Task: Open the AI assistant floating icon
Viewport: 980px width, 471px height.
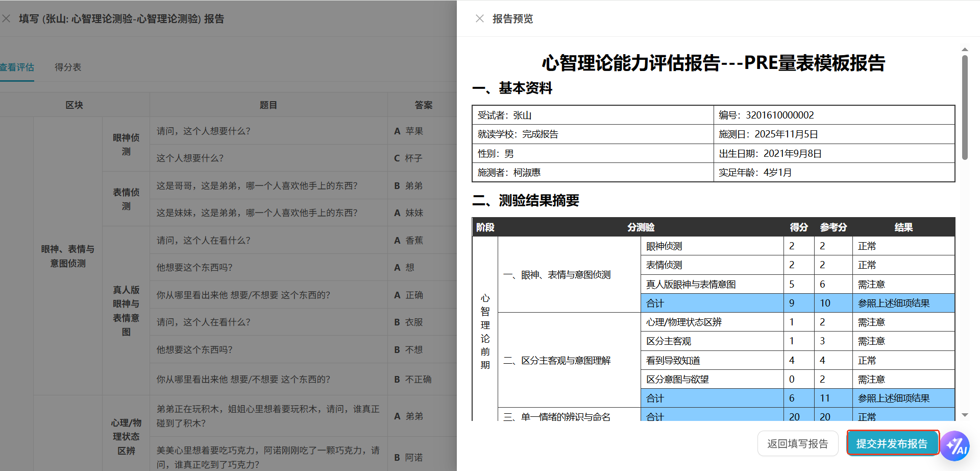Action: click(955, 446)
